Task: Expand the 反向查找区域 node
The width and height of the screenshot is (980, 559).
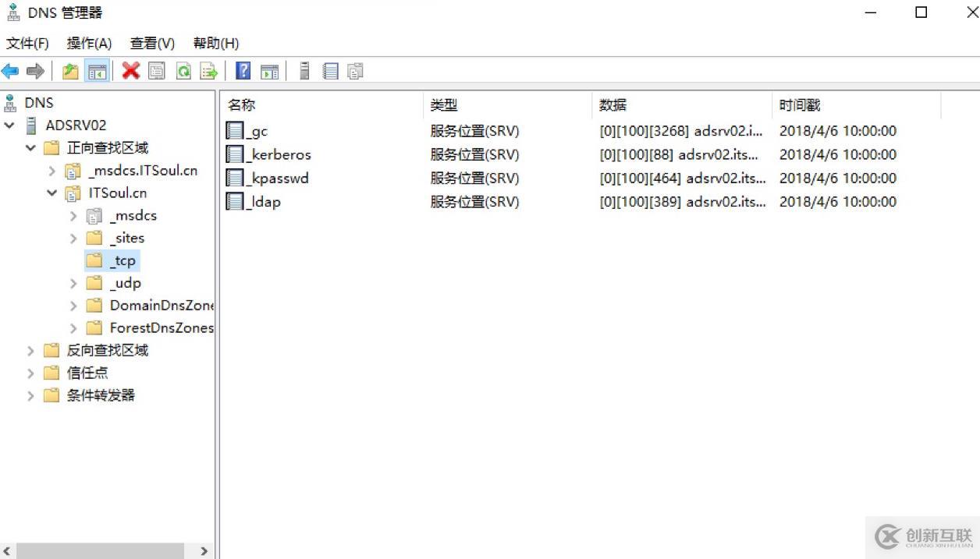Action: [x=30, y=351]
